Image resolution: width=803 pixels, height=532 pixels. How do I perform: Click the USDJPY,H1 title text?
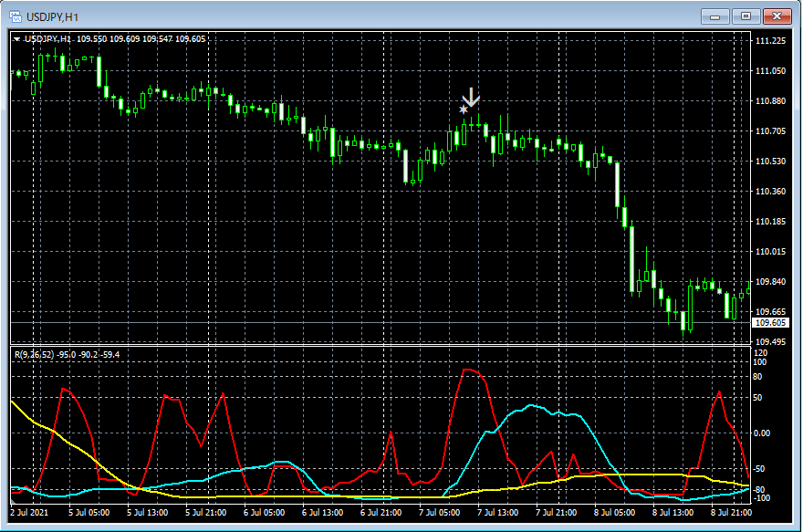tap(52, 17)
